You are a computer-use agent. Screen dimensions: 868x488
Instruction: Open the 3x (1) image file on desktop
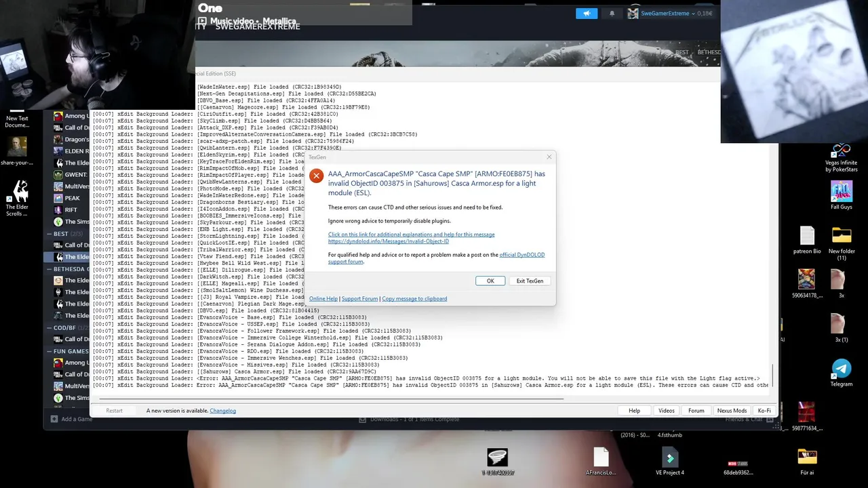tap(842, 329)
